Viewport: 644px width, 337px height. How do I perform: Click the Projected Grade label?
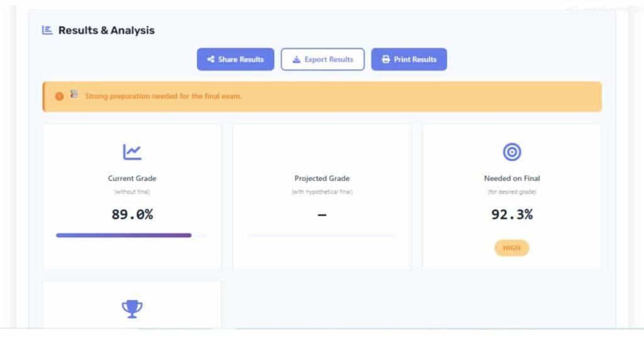[x=322, y=179]
